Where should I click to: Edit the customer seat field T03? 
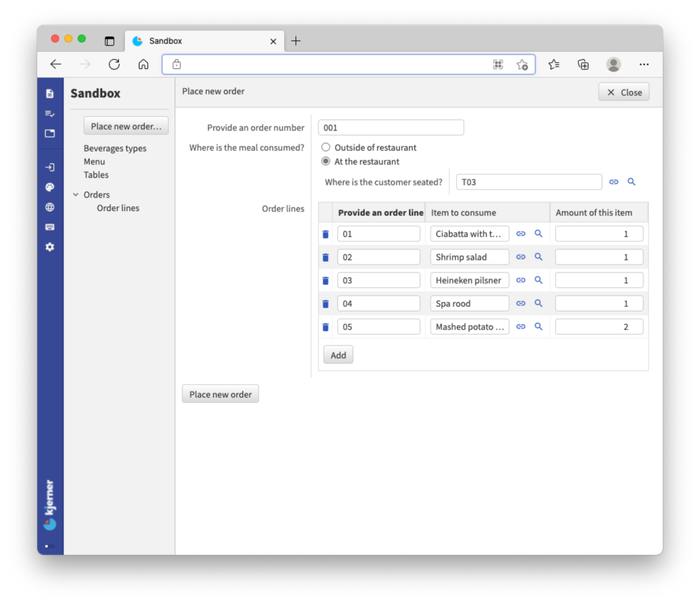(529, 182)
